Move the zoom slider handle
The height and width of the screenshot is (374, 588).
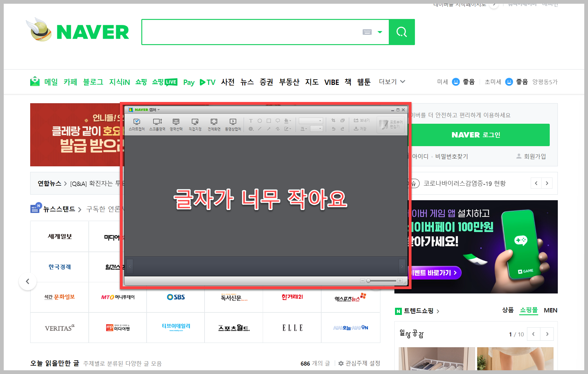click(368, 281)
